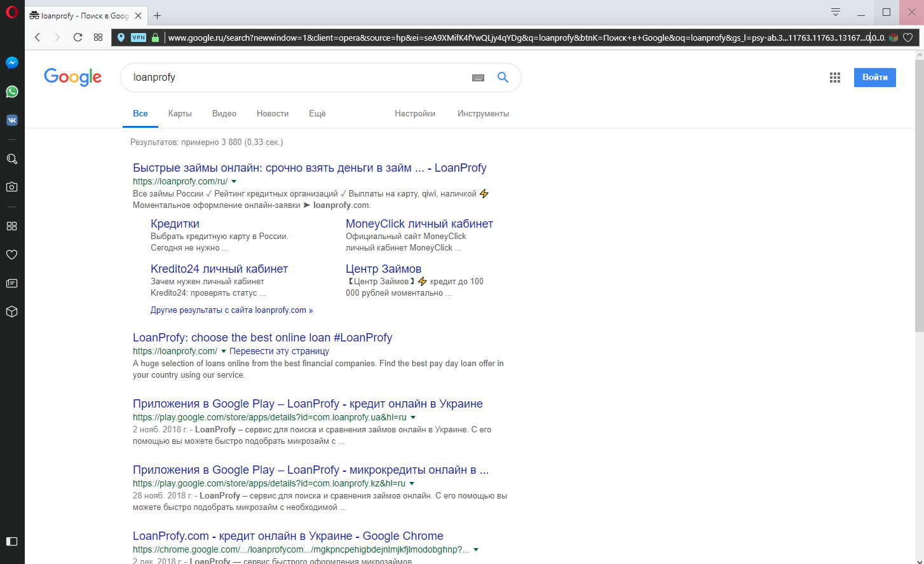
Task: Go to Google homepage via logo
Action: click(72, 77)
